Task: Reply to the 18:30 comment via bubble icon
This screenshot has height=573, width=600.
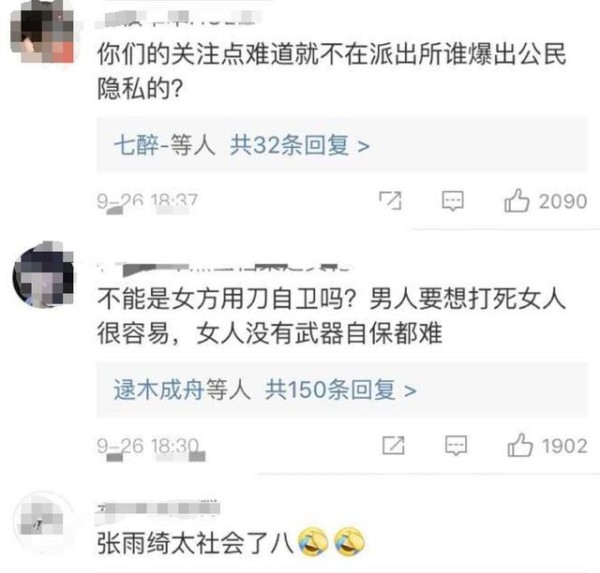Action: click(456, 446)
